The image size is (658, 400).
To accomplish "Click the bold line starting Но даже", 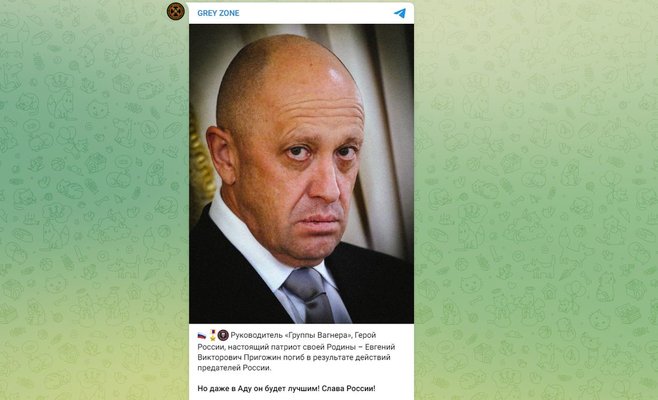I will 286,389.
